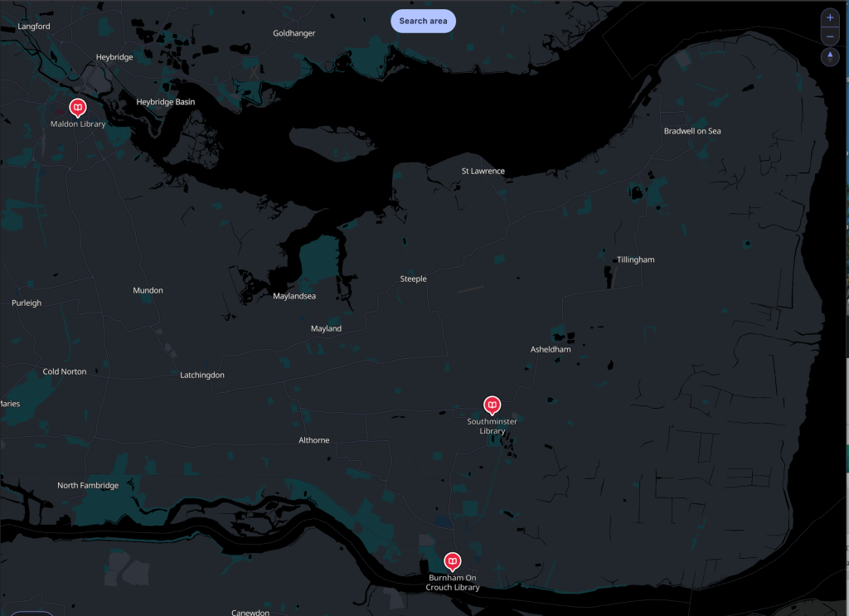Click the Althorne map label
Screen dimensions: 849x616
[x=313, y=440]
